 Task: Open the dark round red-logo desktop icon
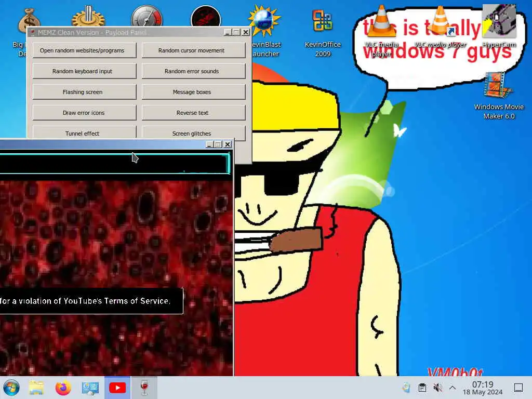206,16
